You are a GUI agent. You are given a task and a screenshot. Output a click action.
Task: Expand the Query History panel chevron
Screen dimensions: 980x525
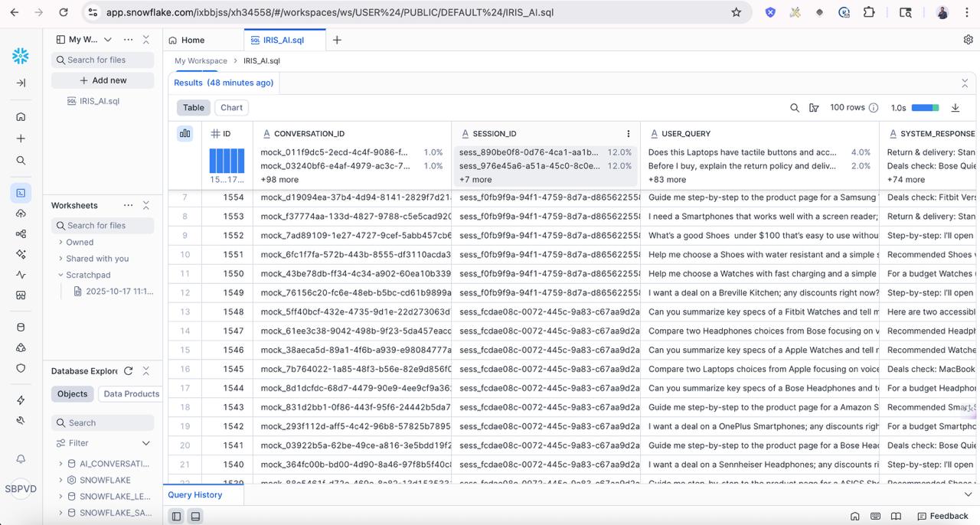968,494
